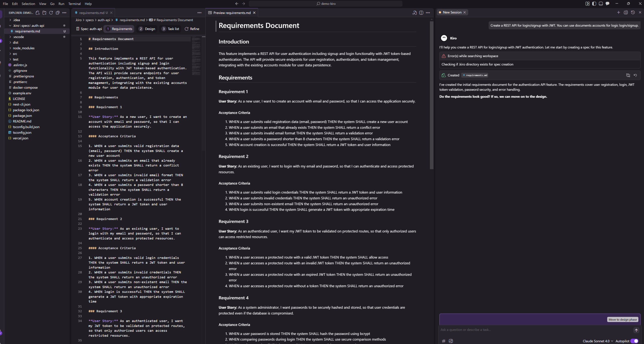
Task: Switch to the Design spec step
Action: coord(147,29)
